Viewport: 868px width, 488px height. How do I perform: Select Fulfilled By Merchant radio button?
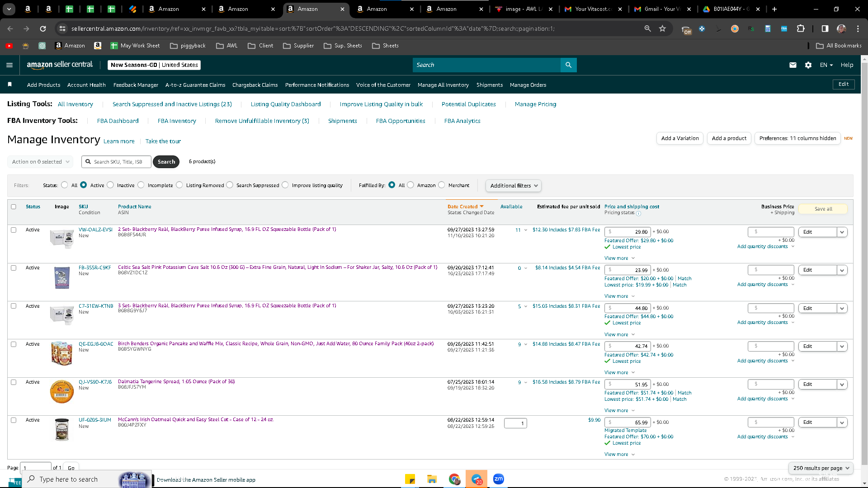[x=442, y=185]
